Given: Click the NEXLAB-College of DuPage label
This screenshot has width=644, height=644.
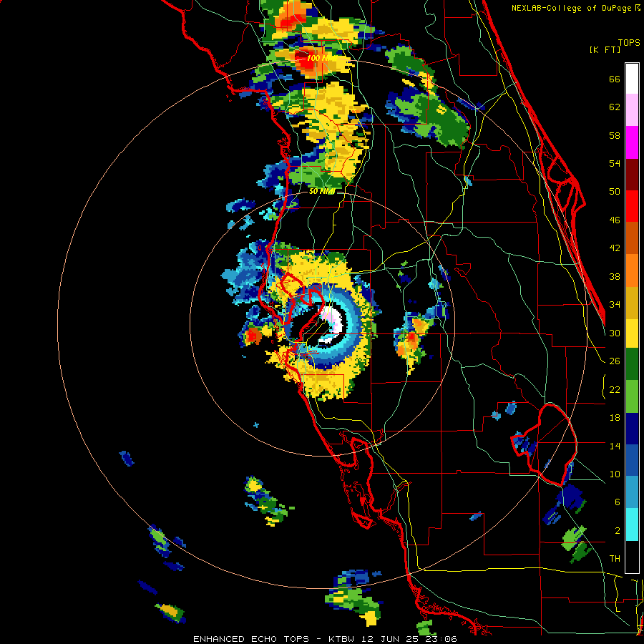Looking at the screenshot, I should (x=572, y=8).
